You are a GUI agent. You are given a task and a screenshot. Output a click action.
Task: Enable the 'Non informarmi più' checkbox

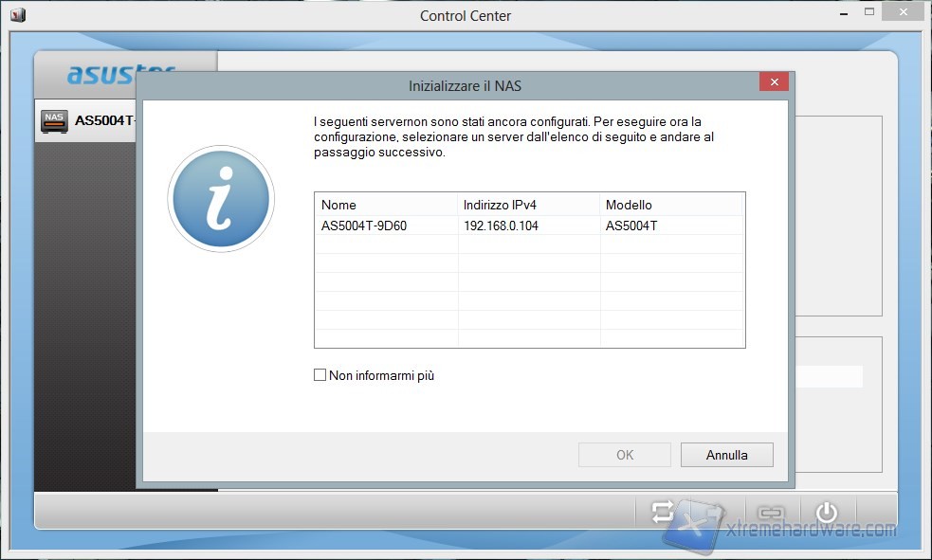coord(320,375)
